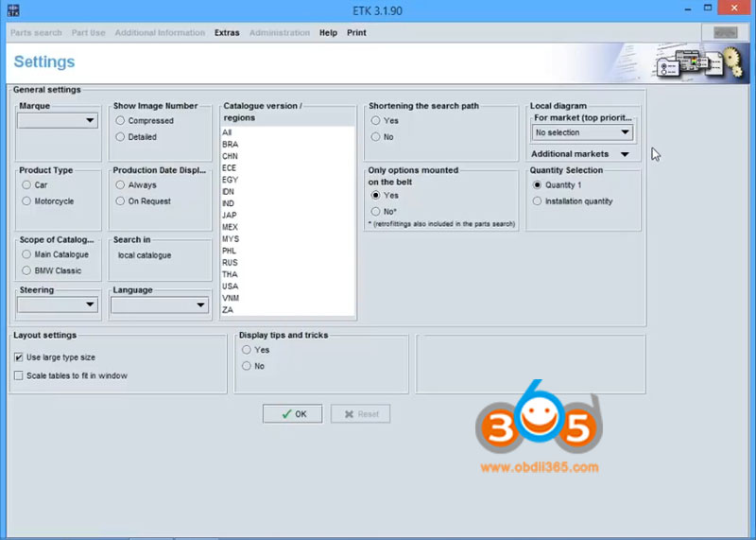
Task: Select PHL region in the list
Action: click(x=288, y=251)
